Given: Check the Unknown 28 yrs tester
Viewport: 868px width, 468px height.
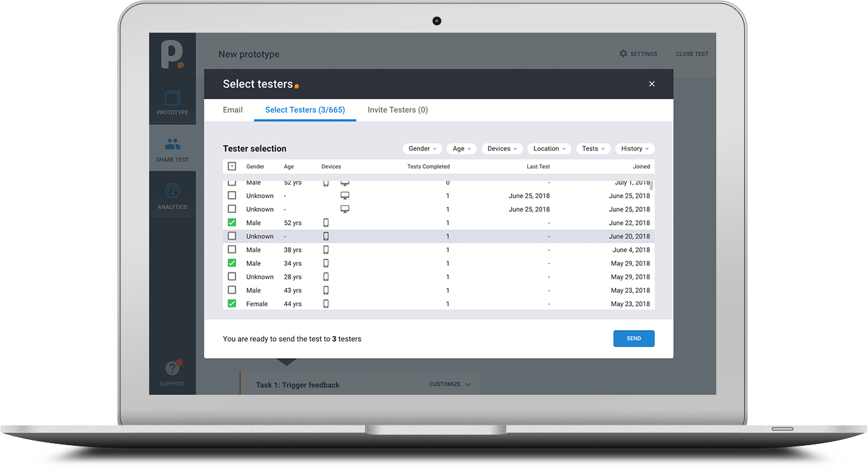Looking at the screenshot, I should coord(232,276).
